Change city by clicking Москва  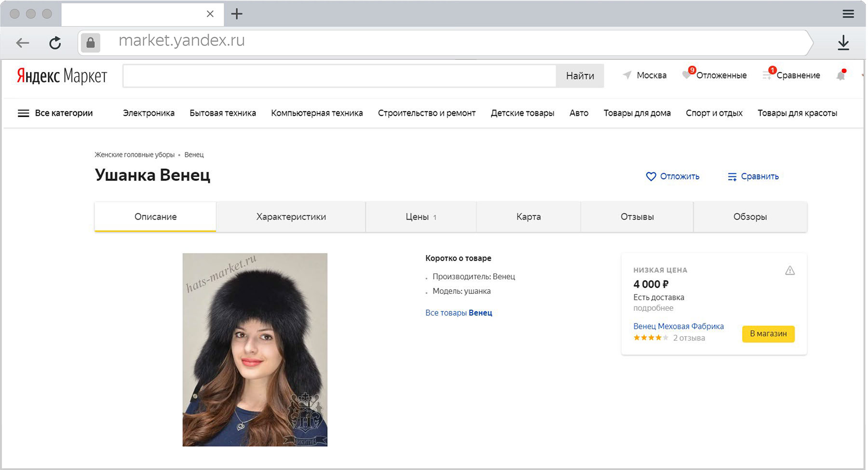[651, 75]
